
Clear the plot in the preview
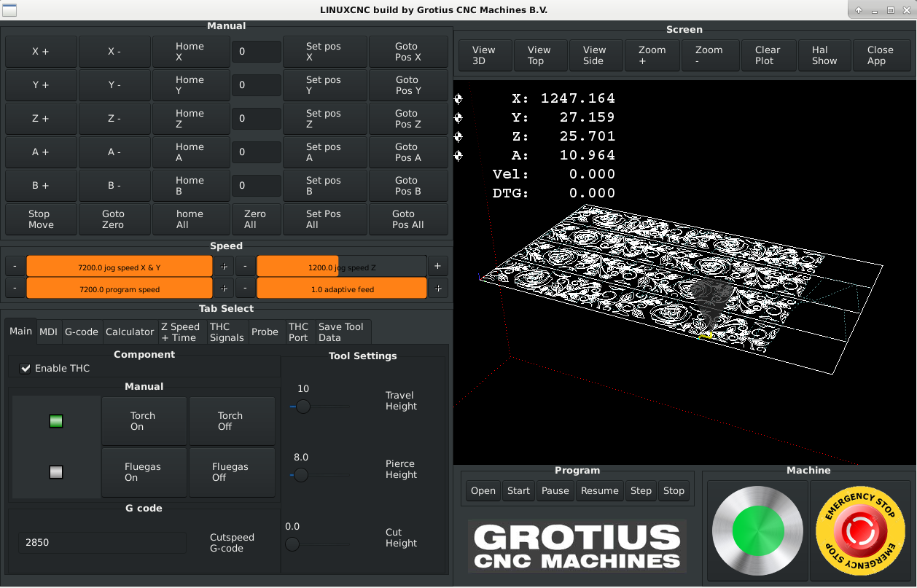click(768, 55)
